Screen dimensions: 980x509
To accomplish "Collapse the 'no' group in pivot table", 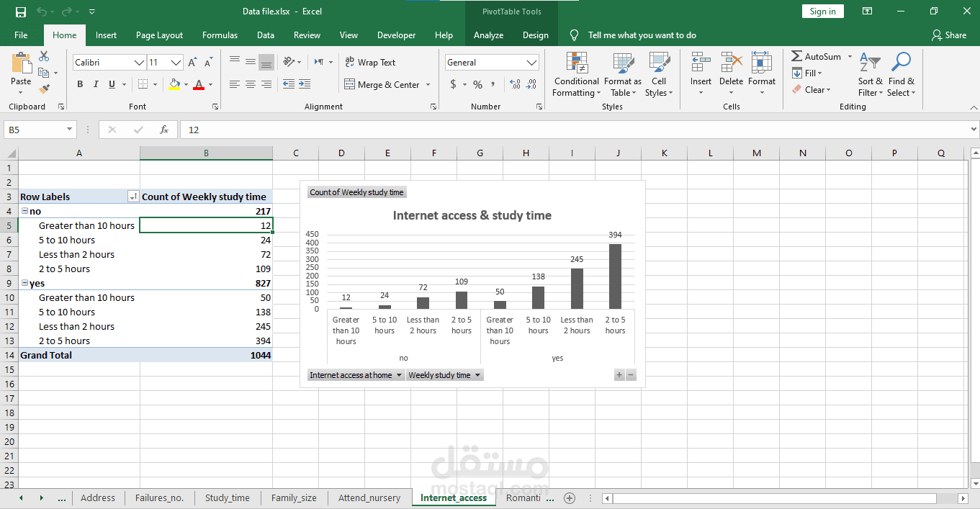I will click(24, 212).
